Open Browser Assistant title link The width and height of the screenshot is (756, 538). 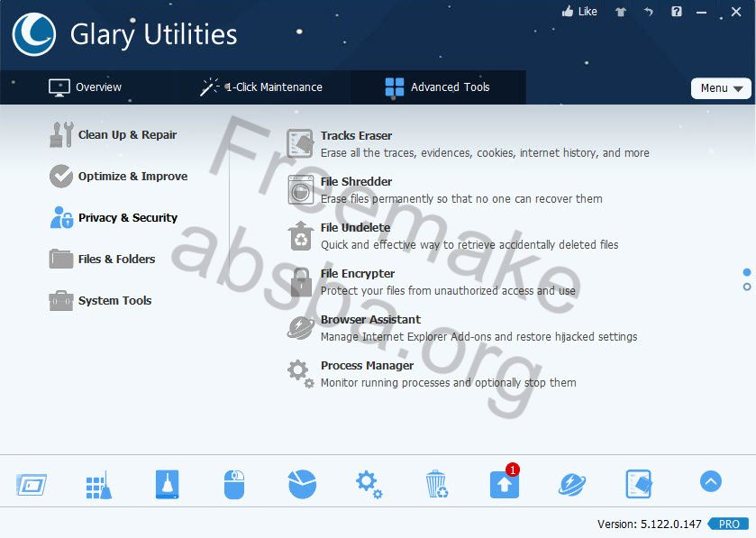coord(370,319)
